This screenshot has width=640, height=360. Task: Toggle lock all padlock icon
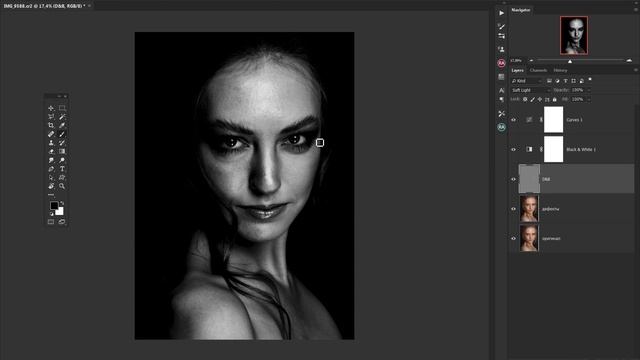(x=554, y=99)
